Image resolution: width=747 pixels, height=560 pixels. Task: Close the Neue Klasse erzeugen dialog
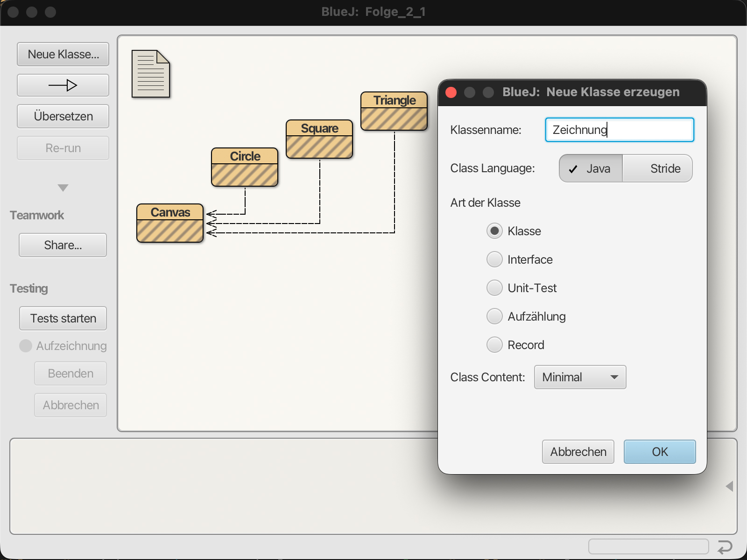coord(451,92)
